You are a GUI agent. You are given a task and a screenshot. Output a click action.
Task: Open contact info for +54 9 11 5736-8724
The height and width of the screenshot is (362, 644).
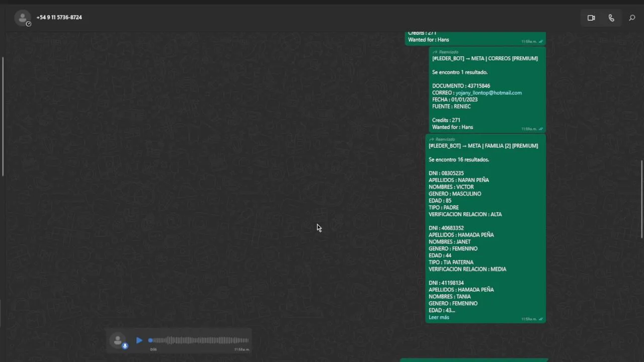[x=59, y=17]
